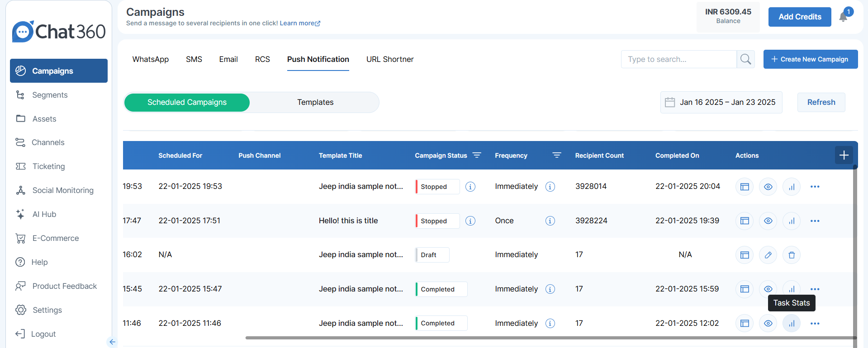
Task: View the 19:53 campaign with eye icon
Action: pyautogui.click(x=768, y=187)
